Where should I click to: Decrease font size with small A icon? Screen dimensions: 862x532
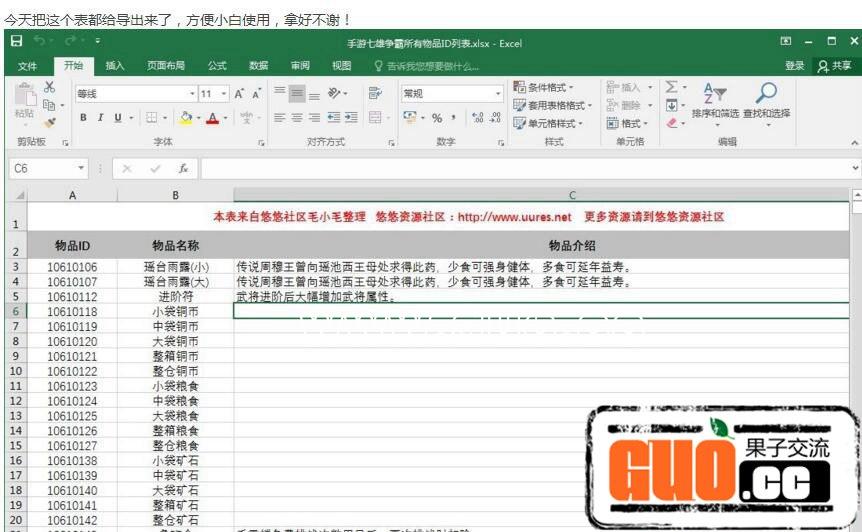(x=257, y=93)
